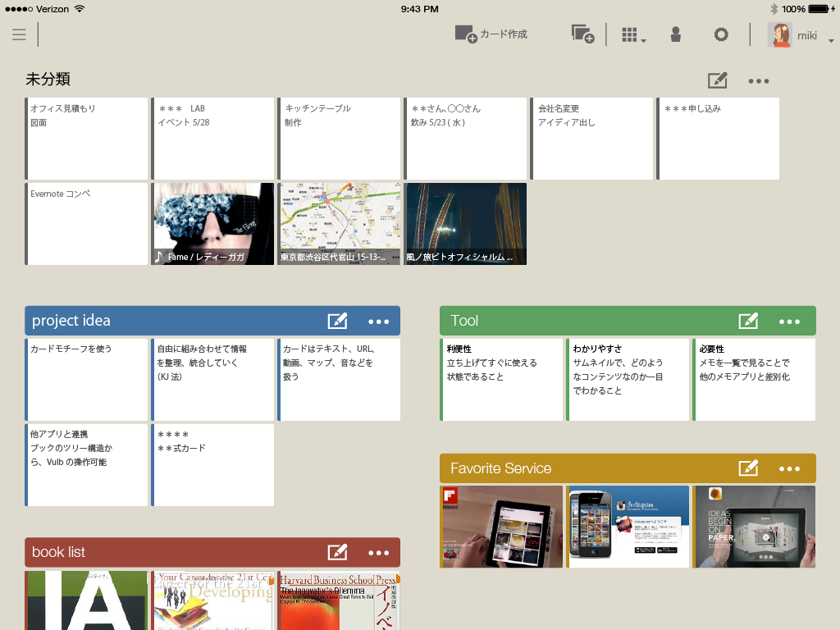Open the Tokyo Shibuya map card
The width and height of the screenshot is (840, 630).
point(340,223)
